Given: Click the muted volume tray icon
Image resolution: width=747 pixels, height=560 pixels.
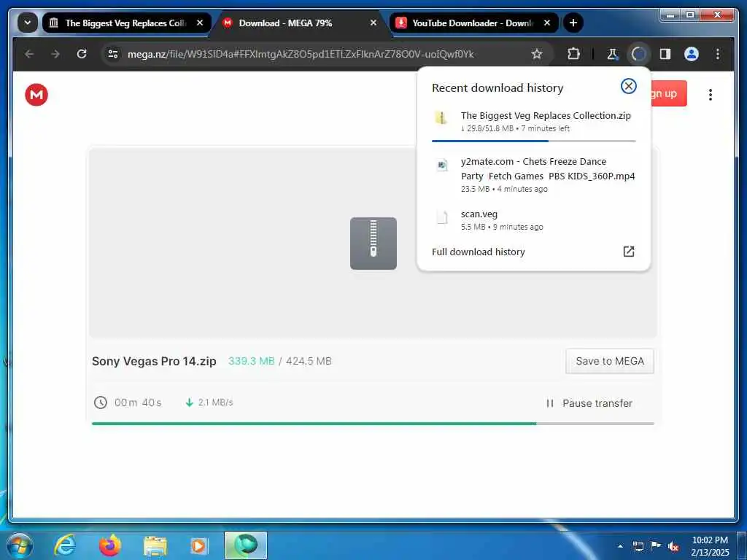Looking at the screenshot, I should point(673,547).
